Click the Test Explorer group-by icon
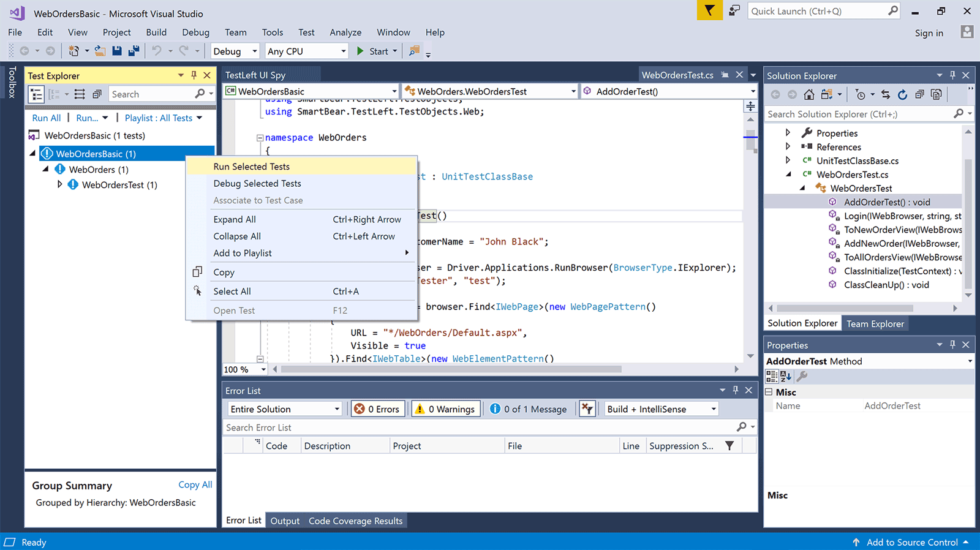The width and height of the screenshot is (980, 550). pyautogui.click(x=54, y=94)
